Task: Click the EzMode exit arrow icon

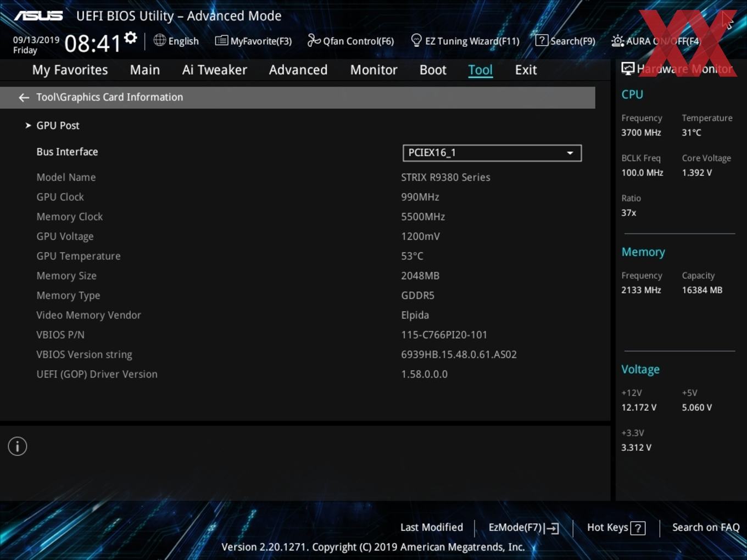Action: pyautogui.click(x=553, y=528)
